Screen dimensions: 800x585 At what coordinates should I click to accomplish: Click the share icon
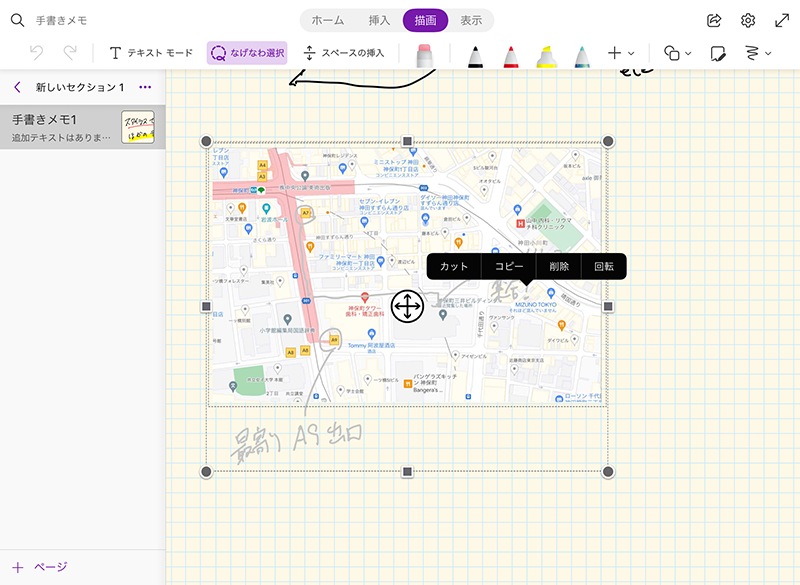[714, 20]
